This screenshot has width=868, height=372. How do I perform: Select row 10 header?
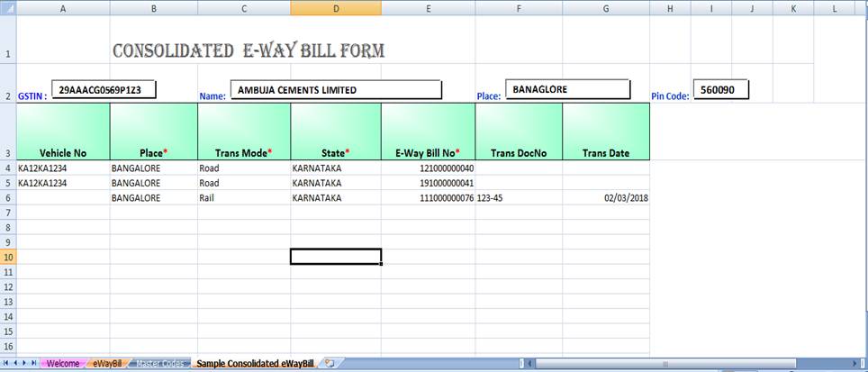click(x=8, y=257)
